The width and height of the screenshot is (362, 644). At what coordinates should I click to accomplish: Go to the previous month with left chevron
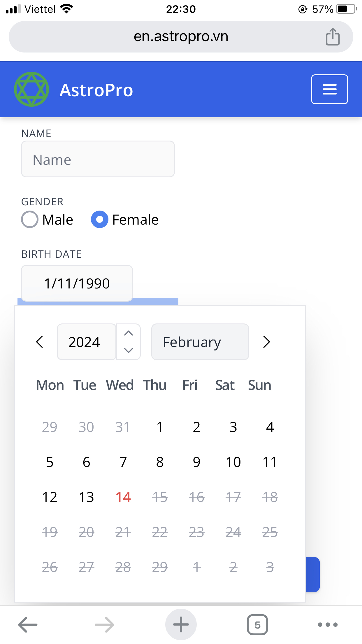coord(40,342)
